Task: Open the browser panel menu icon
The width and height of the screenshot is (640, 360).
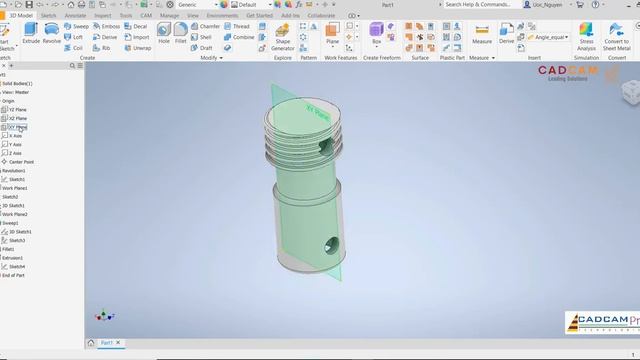Action: [80, 66]
